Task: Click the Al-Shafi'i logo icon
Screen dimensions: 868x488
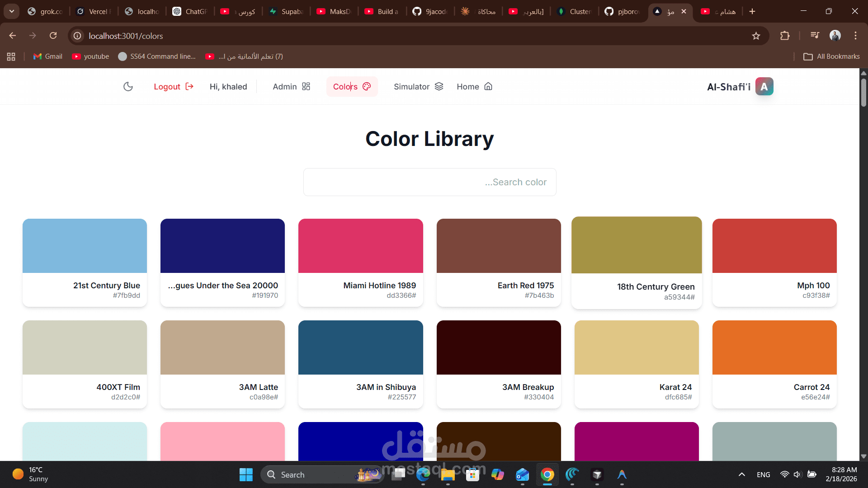Action: coord(764,86)
